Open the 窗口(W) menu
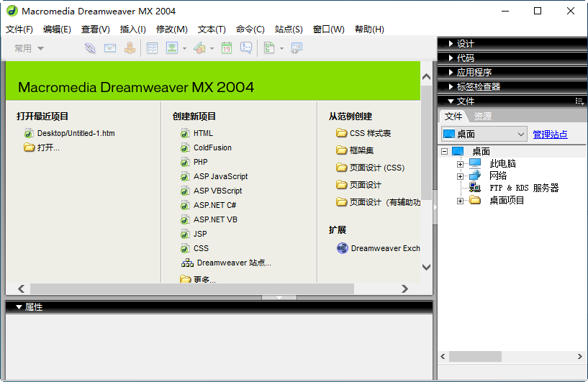 328,29
